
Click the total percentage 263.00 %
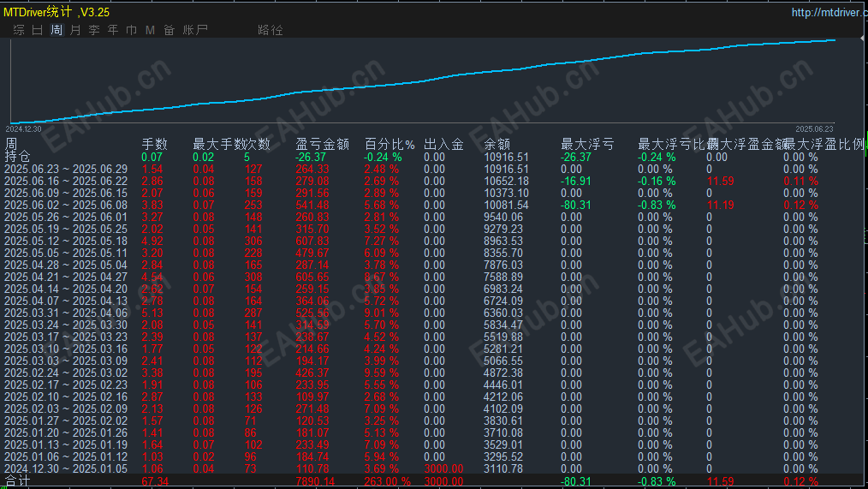click(x=388, y=481)
